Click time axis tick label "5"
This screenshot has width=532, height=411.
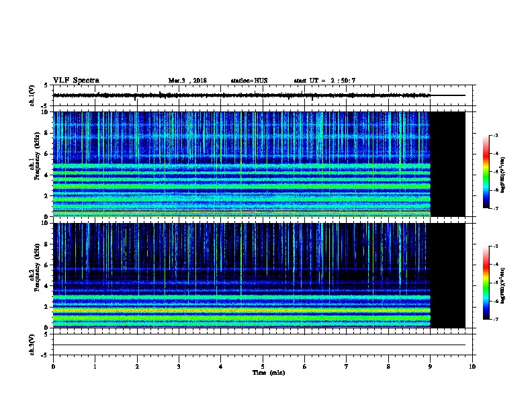[x=263, y=367]
